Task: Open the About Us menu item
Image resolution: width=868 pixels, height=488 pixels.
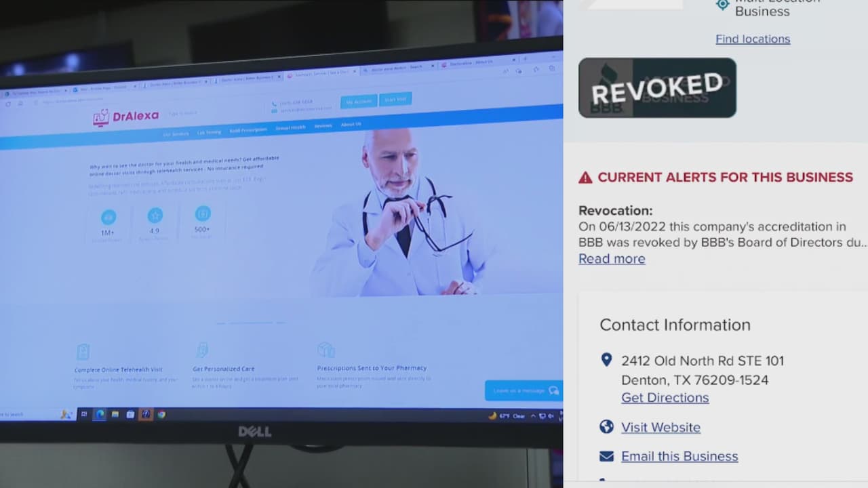Action: [351, 125]
